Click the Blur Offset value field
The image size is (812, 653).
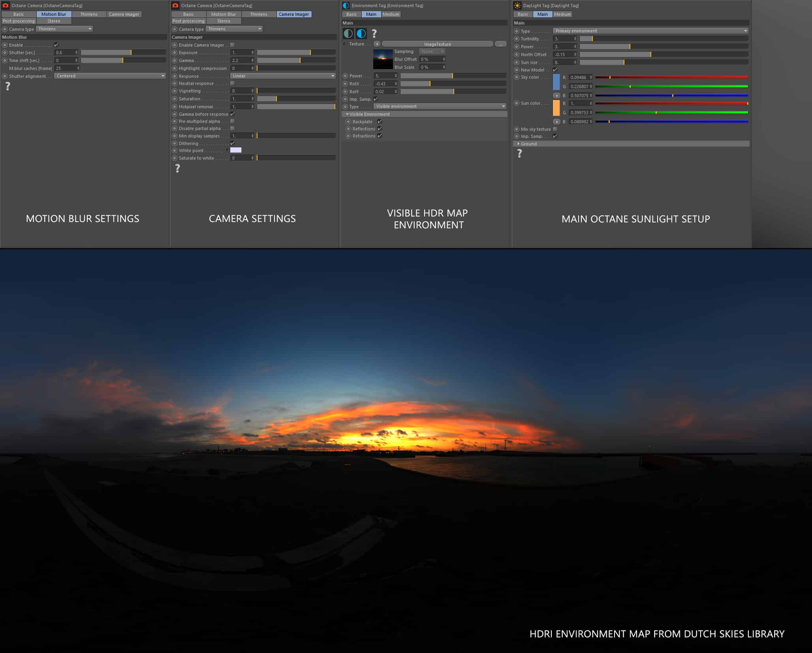pyautogui.click(x=433, y=59)
